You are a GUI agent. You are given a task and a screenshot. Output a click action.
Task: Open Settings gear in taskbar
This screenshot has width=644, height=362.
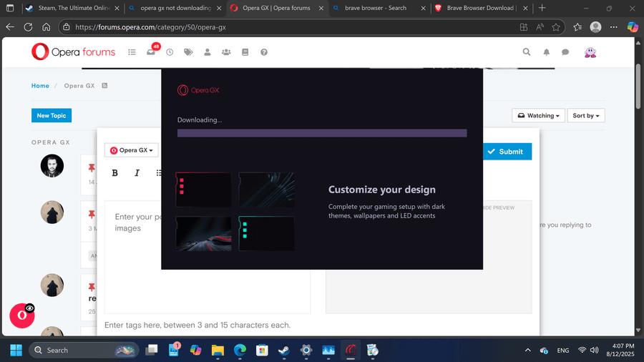pos(306,350)
